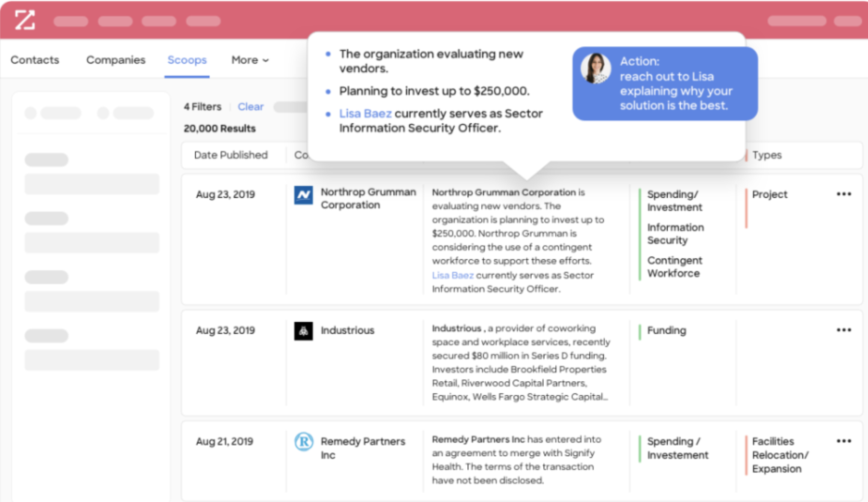The height and width of the screenshot is (502, 868).
Task: Click the Lisa Baez link in the Northrop description
Action: pos(452,275)
